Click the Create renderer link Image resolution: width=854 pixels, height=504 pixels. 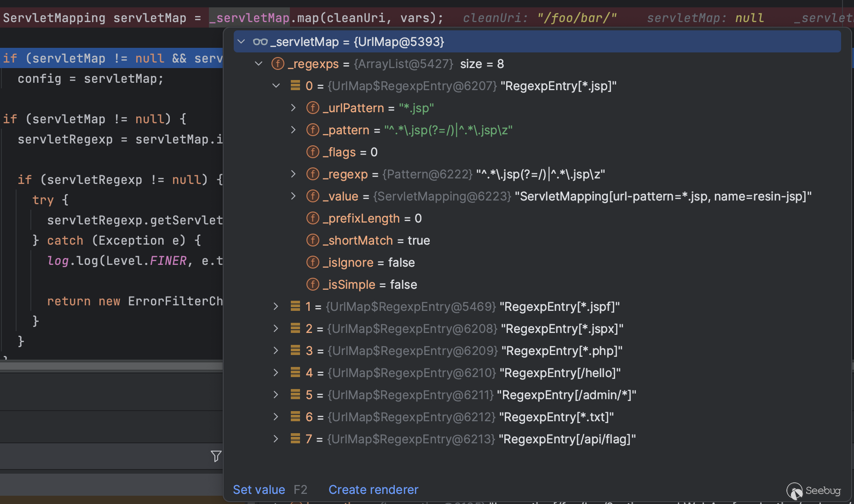coord(373,490)
